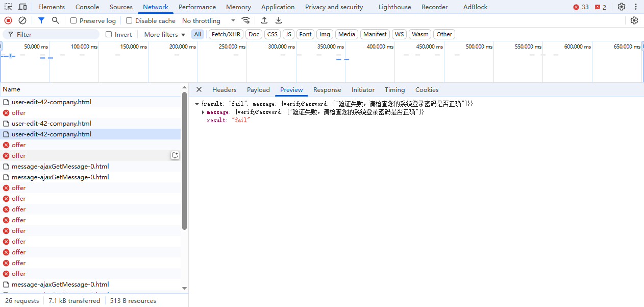The width and height of the screenshot is (644, 307).
Task: Toggle the device toolbar icon
Action: tap(23, 7)
